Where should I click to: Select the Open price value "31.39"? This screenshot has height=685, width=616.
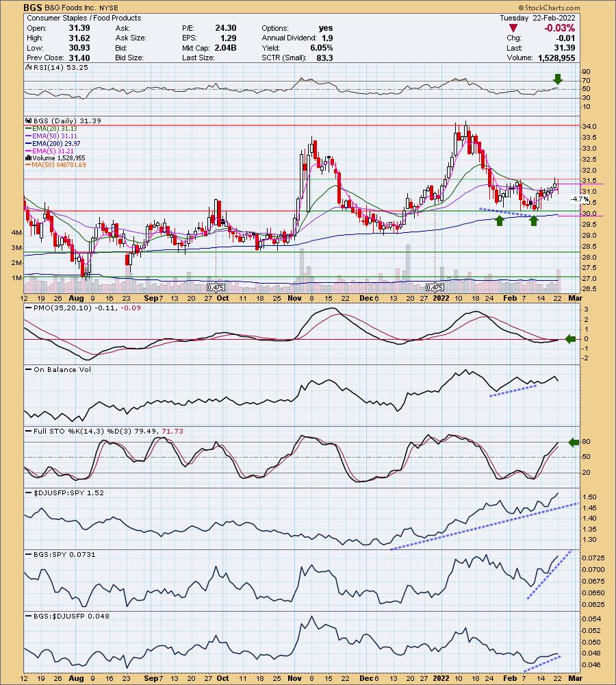(79, 28)
